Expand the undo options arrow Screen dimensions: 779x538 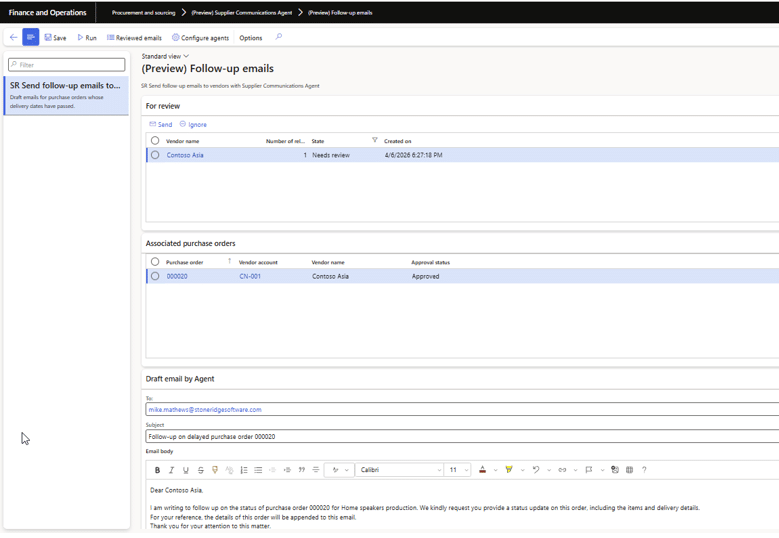[549, 470]
